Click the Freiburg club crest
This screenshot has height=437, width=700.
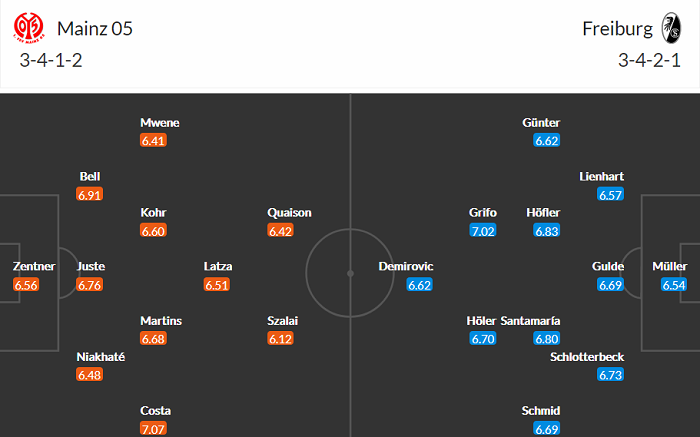(x=671, y=28)
